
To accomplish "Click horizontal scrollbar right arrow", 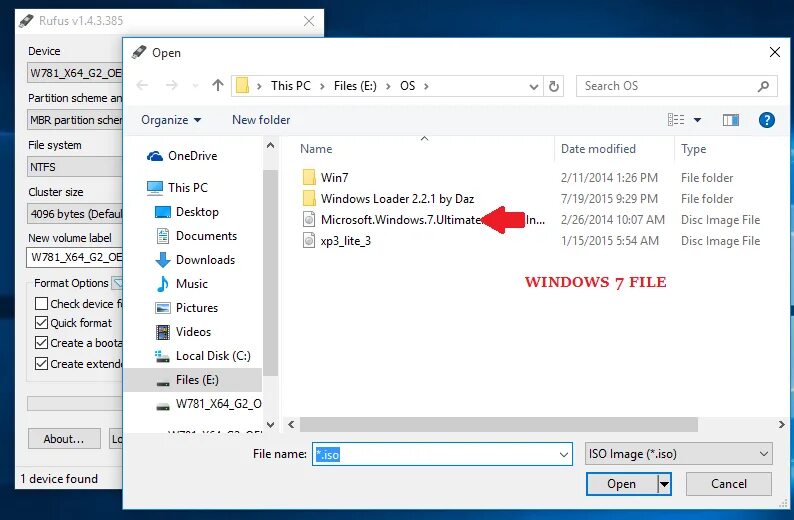I will [x=781, y=424].
